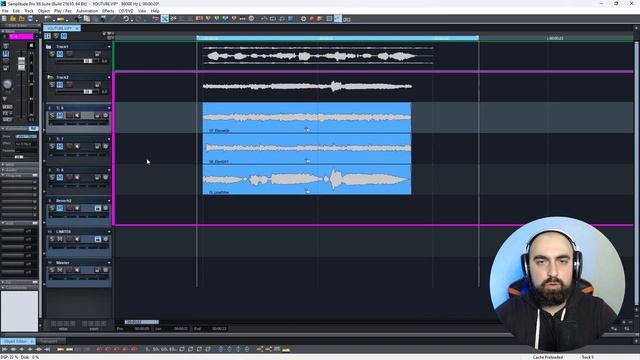This screenshot has width=640, height=360.
Task: Select the audio clip on T: 8 track
Action: [x=307, y=180]
